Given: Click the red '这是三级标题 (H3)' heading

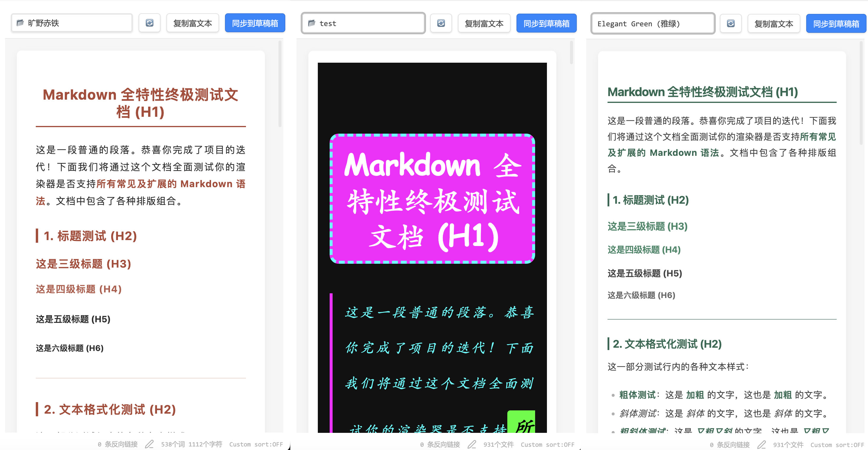Looking at the screenshot, I should tap(84, 264).
